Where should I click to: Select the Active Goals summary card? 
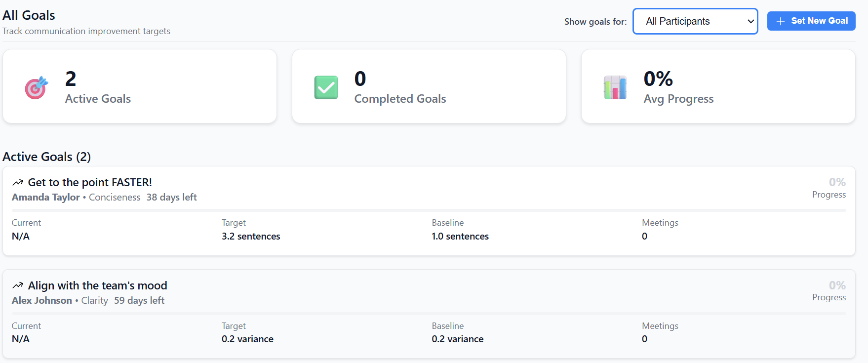point(140,86)
